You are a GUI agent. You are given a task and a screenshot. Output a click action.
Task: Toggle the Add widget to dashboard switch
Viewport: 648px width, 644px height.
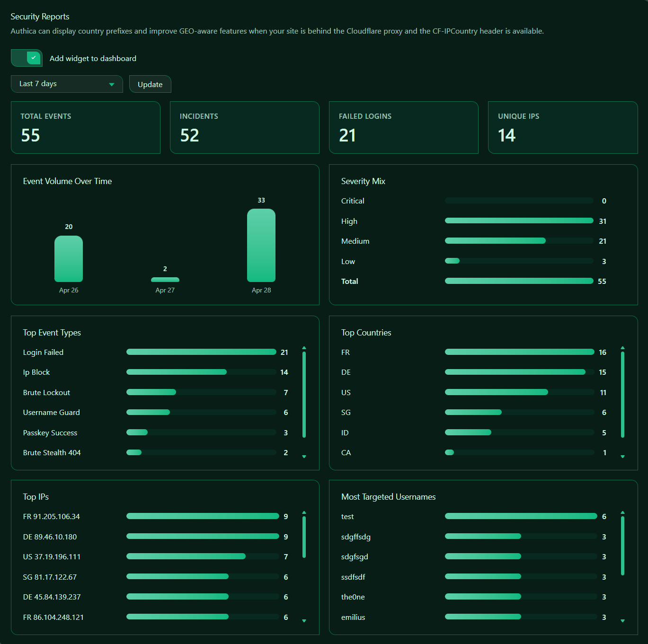(x=27, y=58)
